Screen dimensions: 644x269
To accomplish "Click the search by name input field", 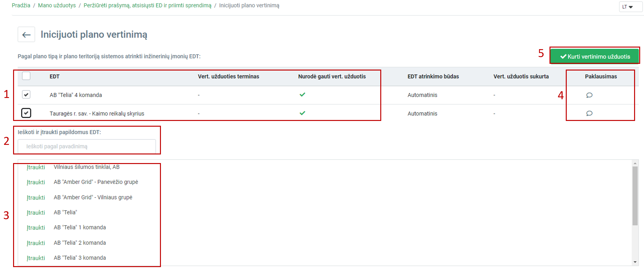I will point(87,146).
